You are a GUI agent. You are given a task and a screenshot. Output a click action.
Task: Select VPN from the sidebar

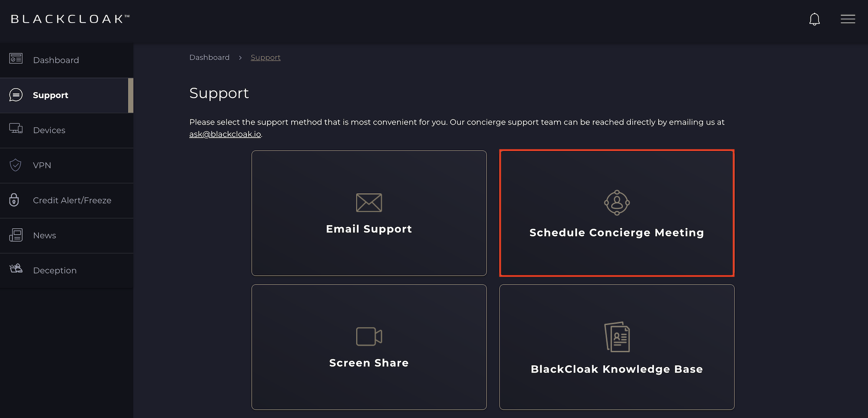point(42,165)
